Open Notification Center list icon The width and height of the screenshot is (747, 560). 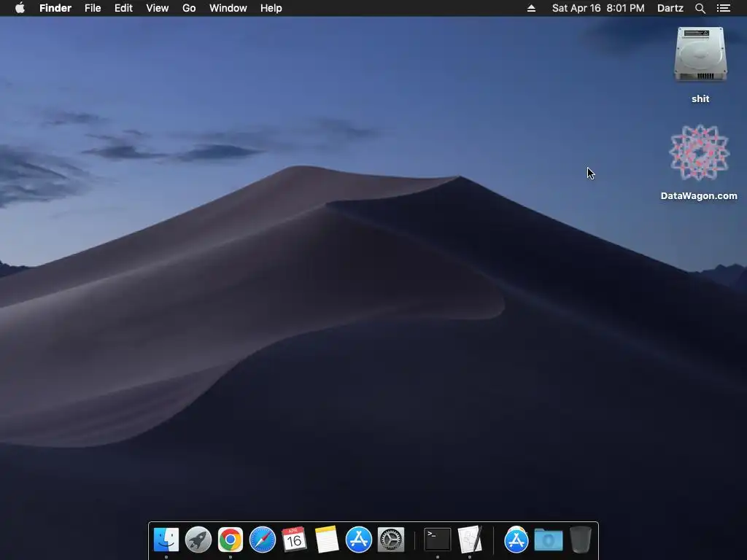point(723,8)
